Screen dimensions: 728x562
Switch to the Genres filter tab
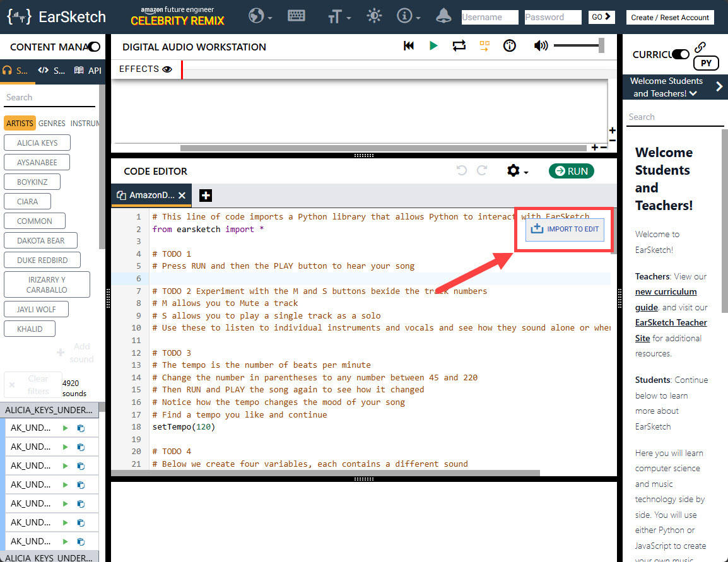pos(52,124)
